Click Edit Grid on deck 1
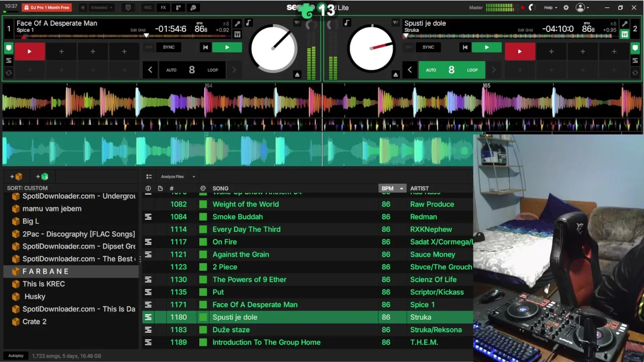Viewport: 644px width, 362px height. point(138,30)
